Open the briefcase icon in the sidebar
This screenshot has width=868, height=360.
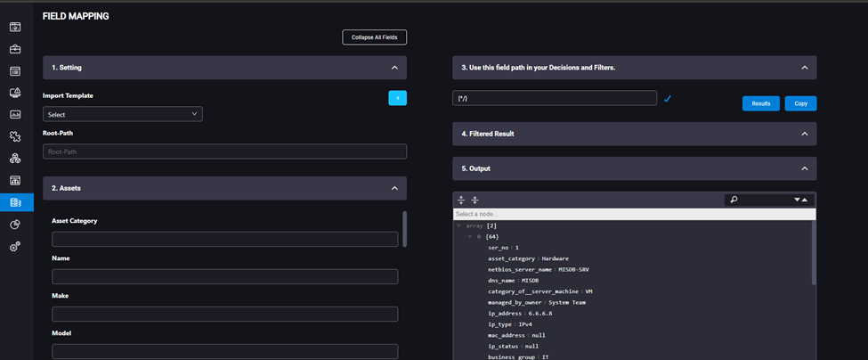[15, 49]
